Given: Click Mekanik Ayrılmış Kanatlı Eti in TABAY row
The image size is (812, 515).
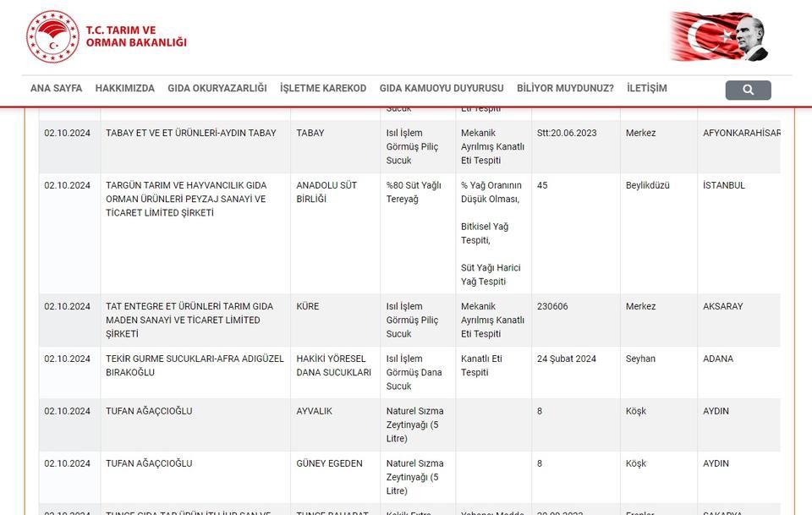Looking at the screenshot, I should click(492, 146).
